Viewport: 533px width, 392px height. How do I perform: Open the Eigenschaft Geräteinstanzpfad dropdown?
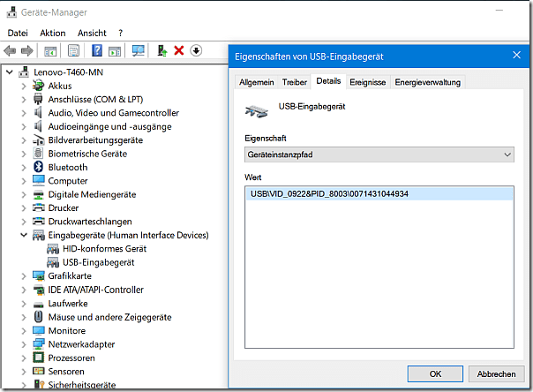379,155
